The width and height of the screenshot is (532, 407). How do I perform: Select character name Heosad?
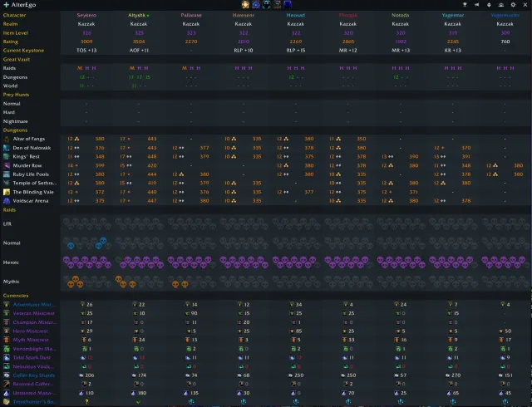296,15
